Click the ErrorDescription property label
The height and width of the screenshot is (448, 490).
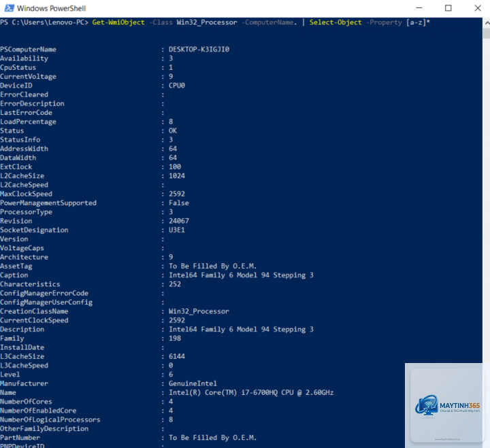(32, 103)
